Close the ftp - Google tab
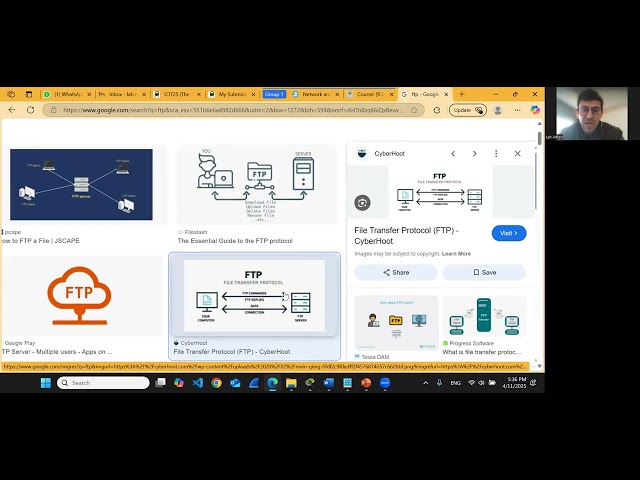This screenshot has height=480, width=640. coord(446,94)
